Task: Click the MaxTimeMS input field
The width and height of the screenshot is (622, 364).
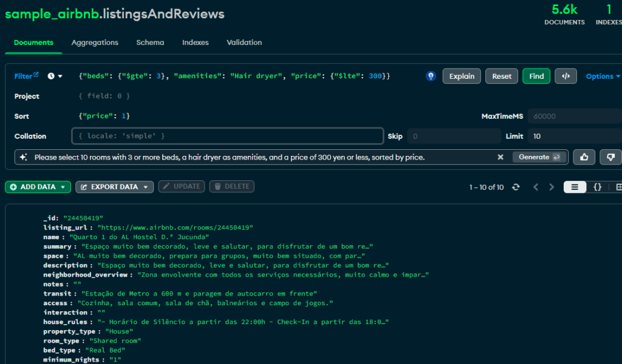Action: tap(575, 116)
